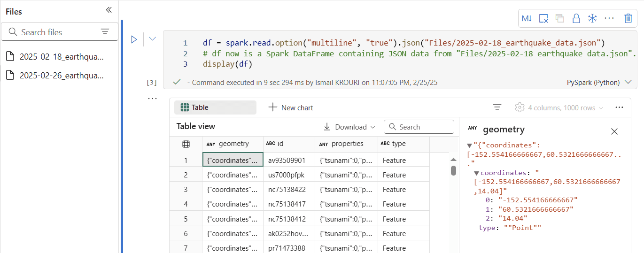Open the table output more options ellipsis
Image resolution: width=644 pixels, height=253 pixels.
tap(620, 107)
